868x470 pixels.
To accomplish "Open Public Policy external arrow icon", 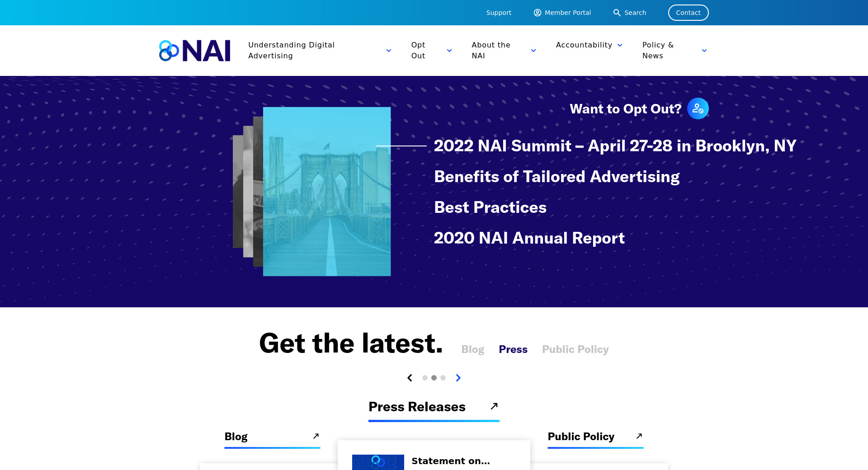I will pos(639,436).
